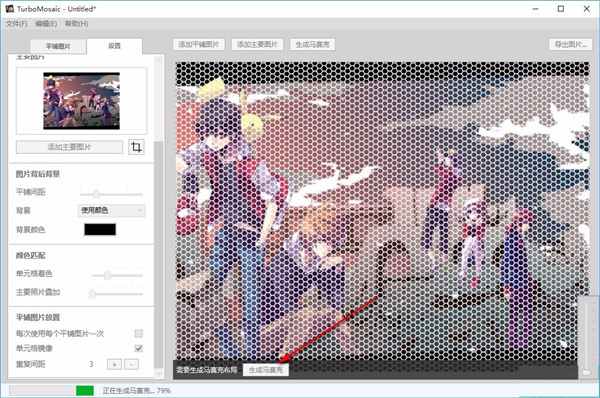Click the 导出图片 export button
The image size is (600, 398).
click(x=571, y=44)
